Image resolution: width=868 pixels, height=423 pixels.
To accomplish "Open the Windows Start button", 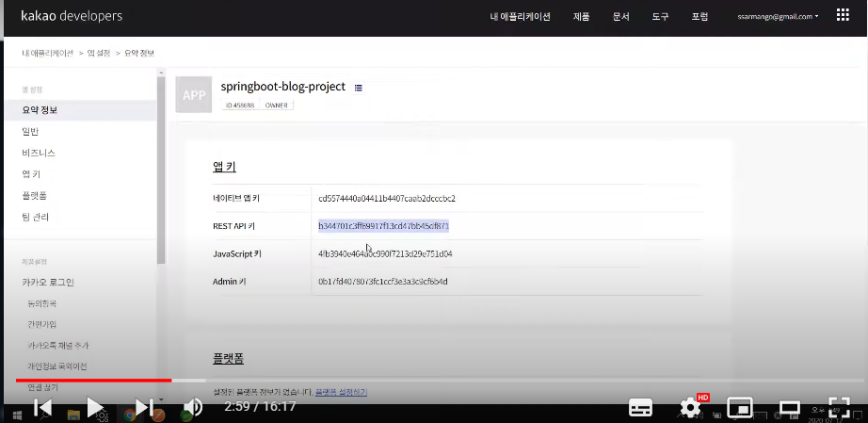I will pos(17,415).
